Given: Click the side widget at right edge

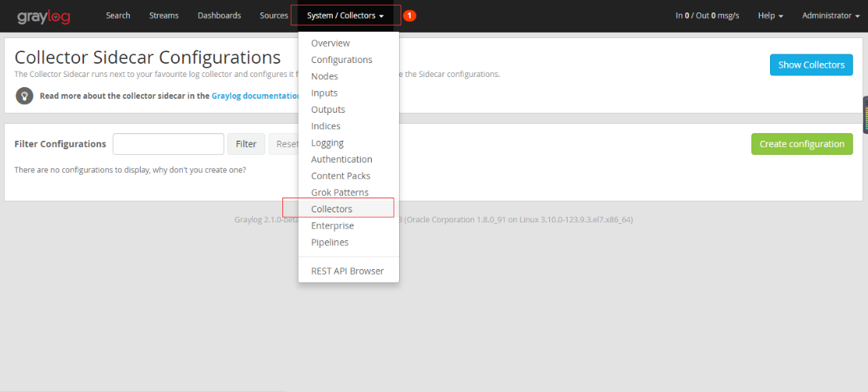Looking at the screenshot, I should tap(865, 114).
